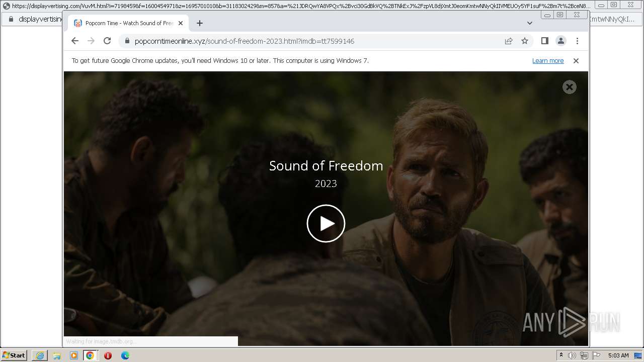This screenshot has width=644, height=362.
Task: Bookmark this tab with star
Action: [525, 41]
